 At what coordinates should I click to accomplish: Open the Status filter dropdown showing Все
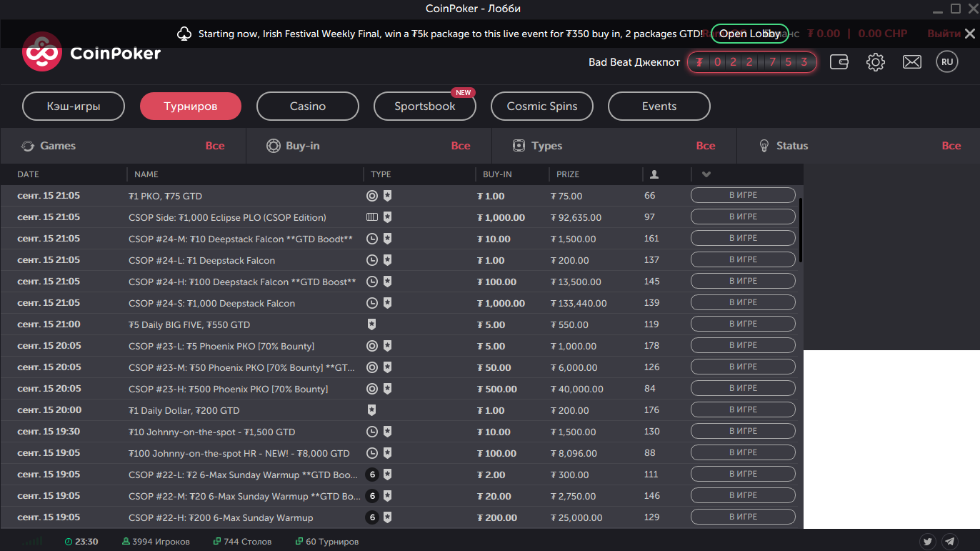tap(951, 146)
